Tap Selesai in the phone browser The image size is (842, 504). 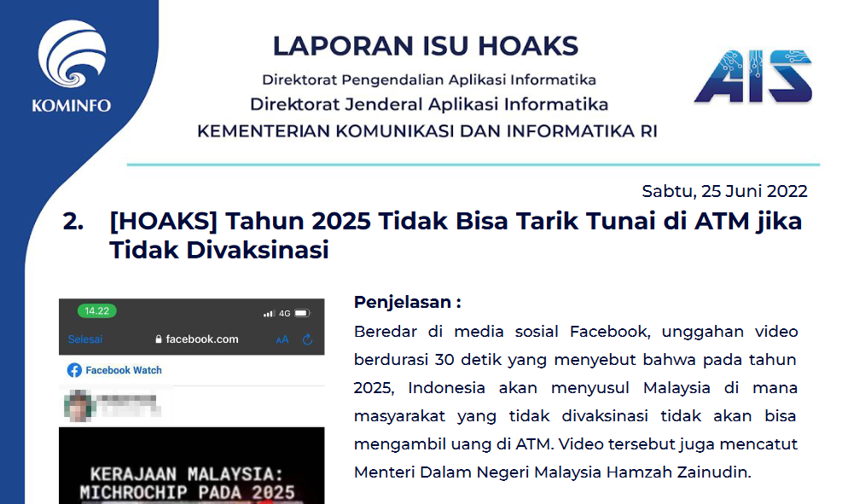point(84,339)
